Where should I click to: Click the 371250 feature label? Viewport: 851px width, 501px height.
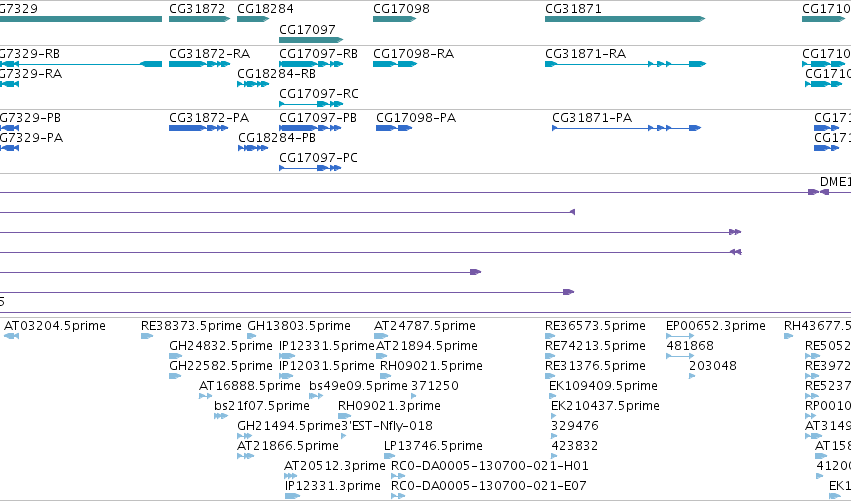point(435,386)
